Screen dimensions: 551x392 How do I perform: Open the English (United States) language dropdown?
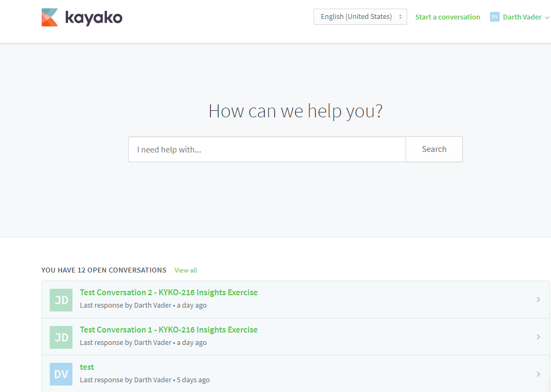coord(360,17)
